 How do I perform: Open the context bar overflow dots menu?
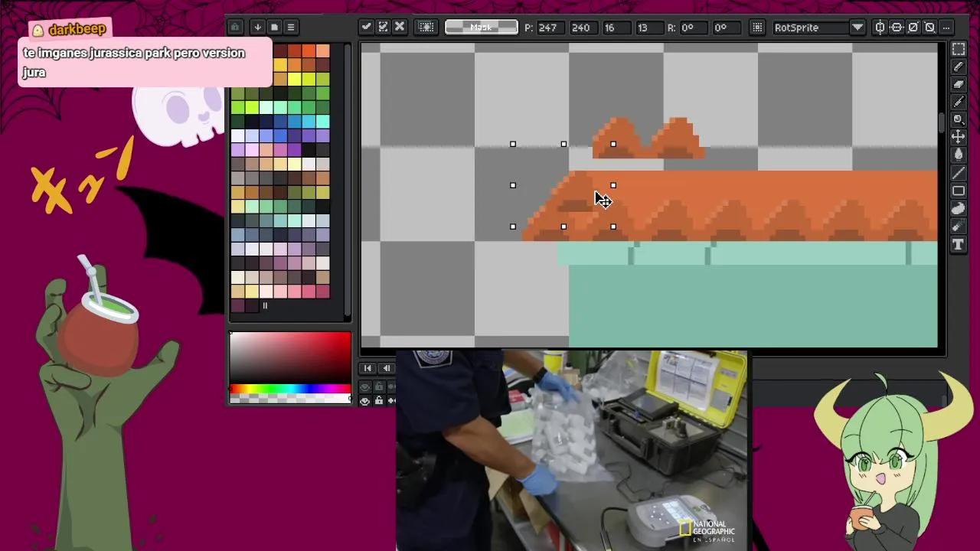pyautogui.click(x=946, y=28)
